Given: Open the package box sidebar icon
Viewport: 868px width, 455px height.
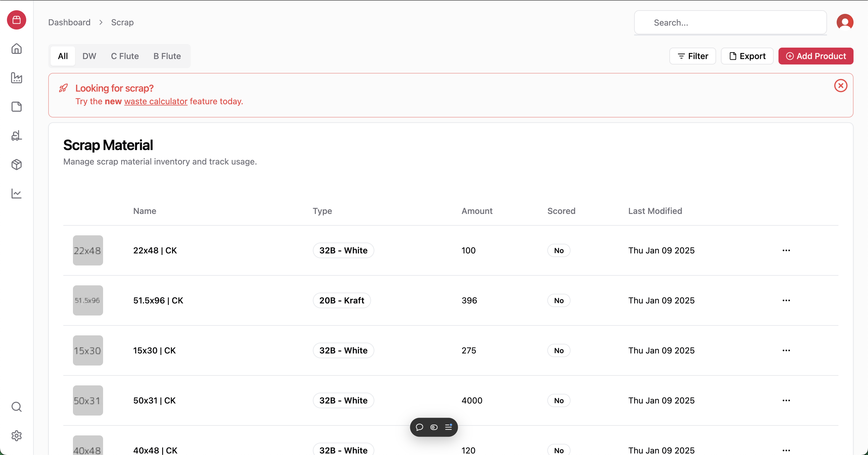Looking at the screenshot, I should pyautogui.click(x=17, y=165).
